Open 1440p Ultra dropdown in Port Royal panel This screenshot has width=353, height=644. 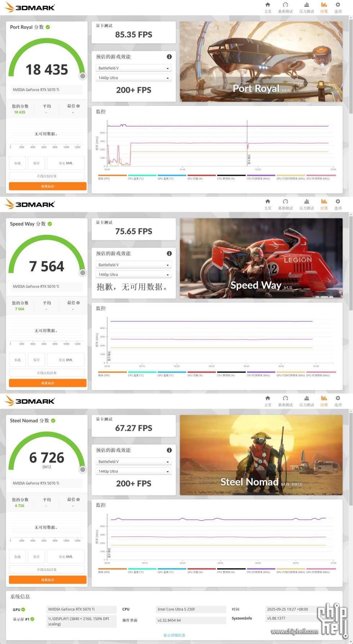134,78
